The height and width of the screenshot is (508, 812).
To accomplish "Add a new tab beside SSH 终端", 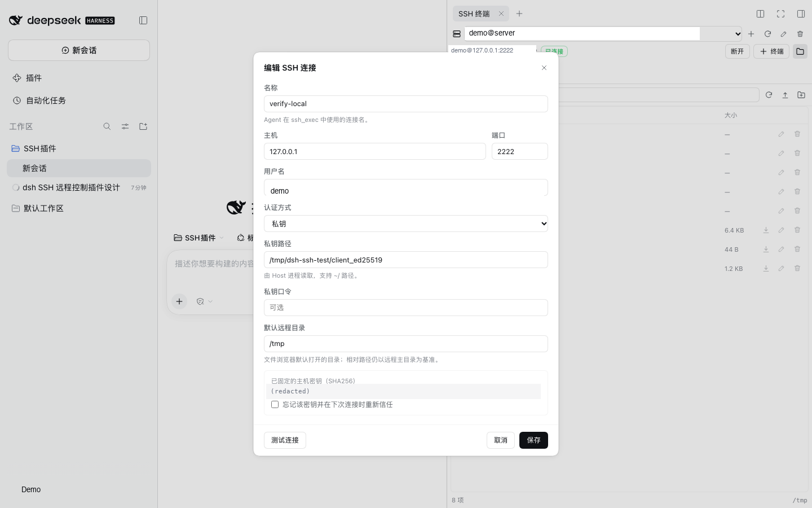I will 519,14.
